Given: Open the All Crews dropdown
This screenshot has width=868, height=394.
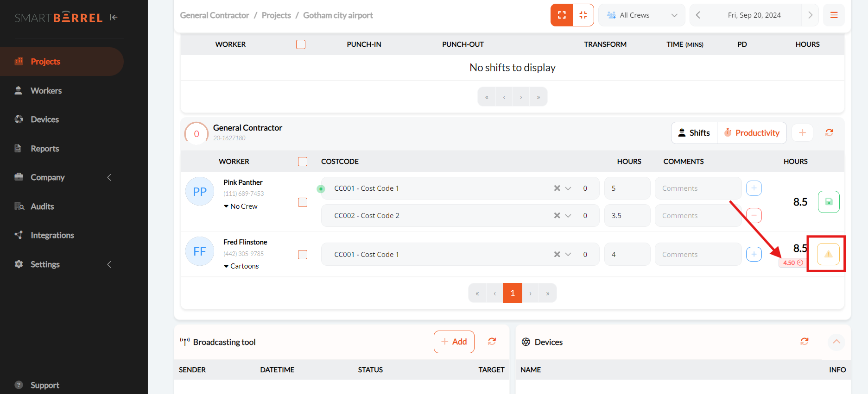Looking at the screenshot, I should coord(641,15).
